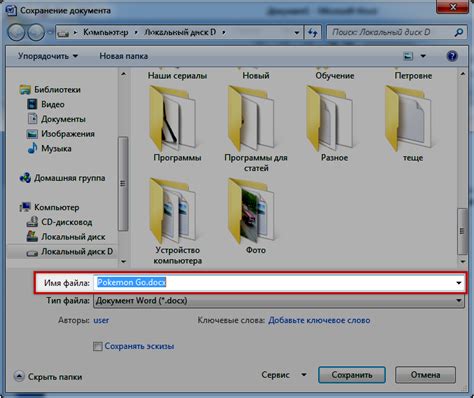Click the Back navigation arrow button
The height and width of the screenshot is (398, 474).
[16, 33]
